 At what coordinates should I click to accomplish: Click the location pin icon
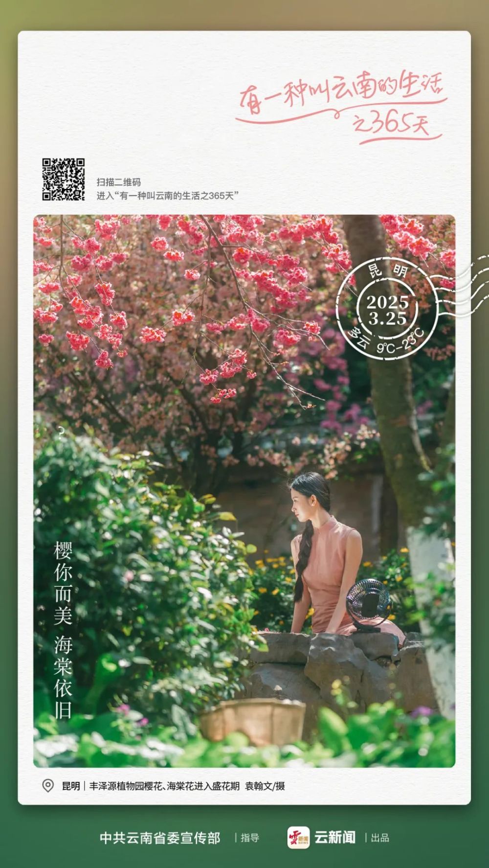tap(48, 786)
